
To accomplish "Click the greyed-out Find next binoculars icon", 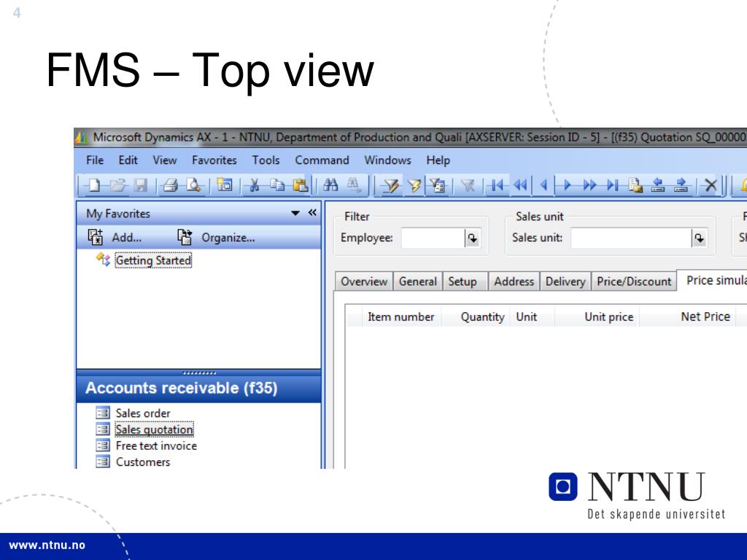I will (x=354, y=184).
